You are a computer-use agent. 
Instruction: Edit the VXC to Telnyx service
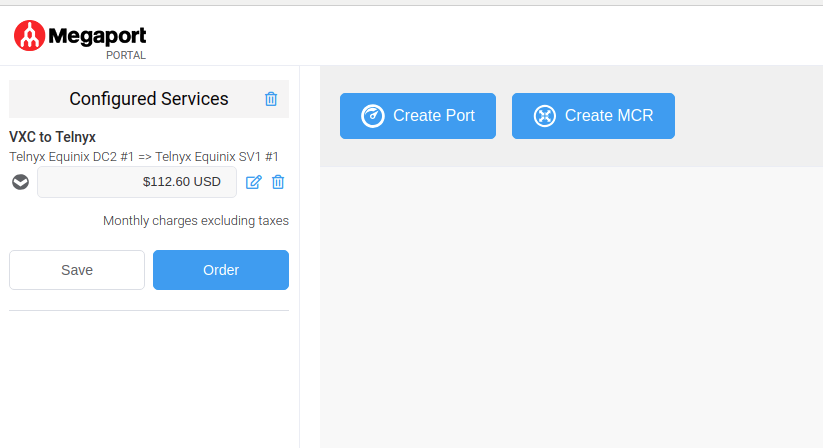(254, 182)
